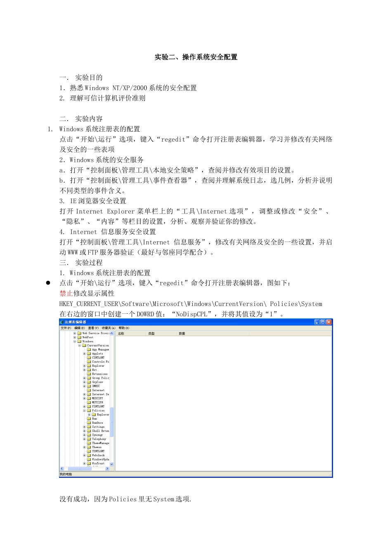Click the 名称 column header
The width and height of the screenshot is (392, 555).
[131, 333]
